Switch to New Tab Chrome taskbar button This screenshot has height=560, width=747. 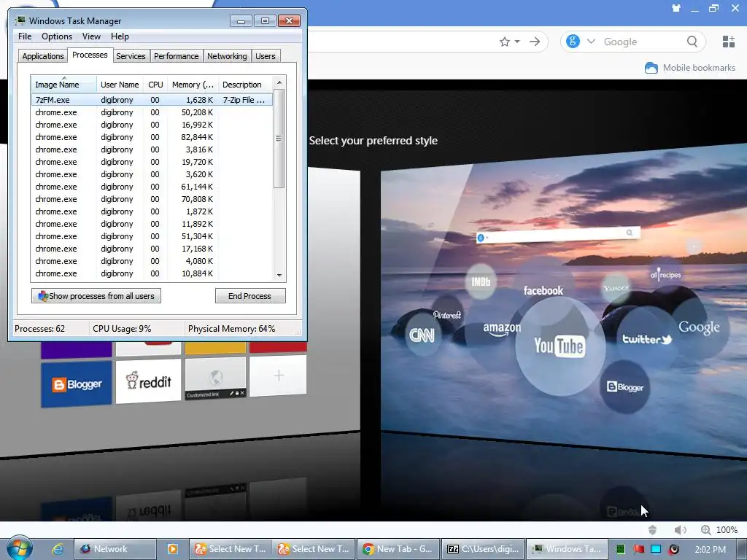(x=398, y=549)
